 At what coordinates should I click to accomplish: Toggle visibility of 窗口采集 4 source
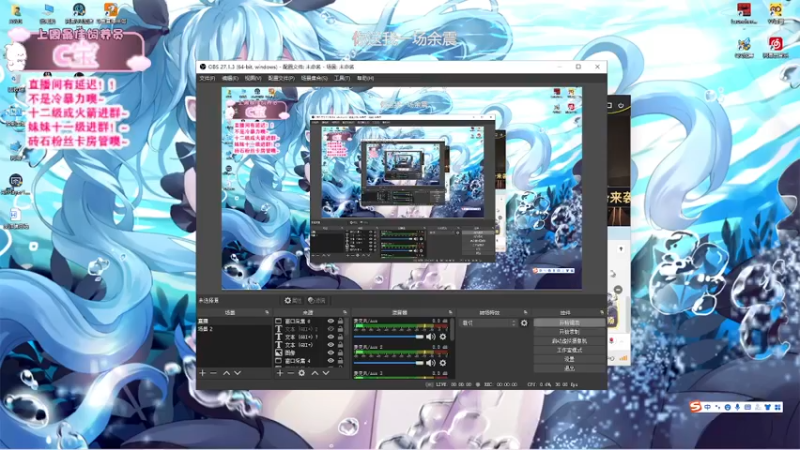(x=331, y=361)
